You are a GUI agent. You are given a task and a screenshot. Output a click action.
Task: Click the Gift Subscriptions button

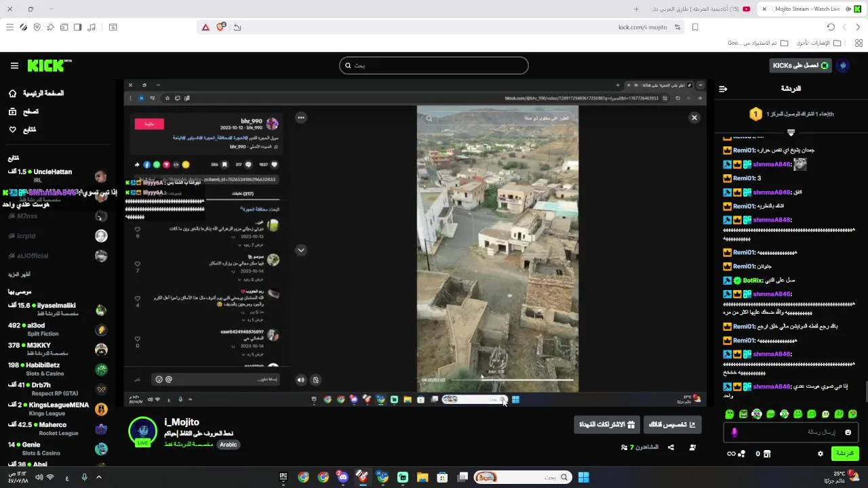(x=606, y=424)
